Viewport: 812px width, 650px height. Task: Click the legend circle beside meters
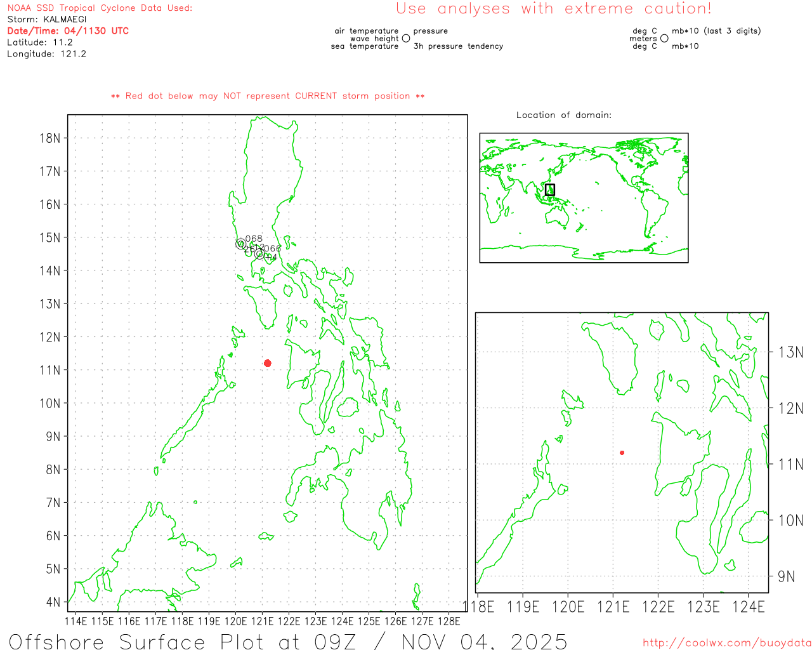(664, 39)
